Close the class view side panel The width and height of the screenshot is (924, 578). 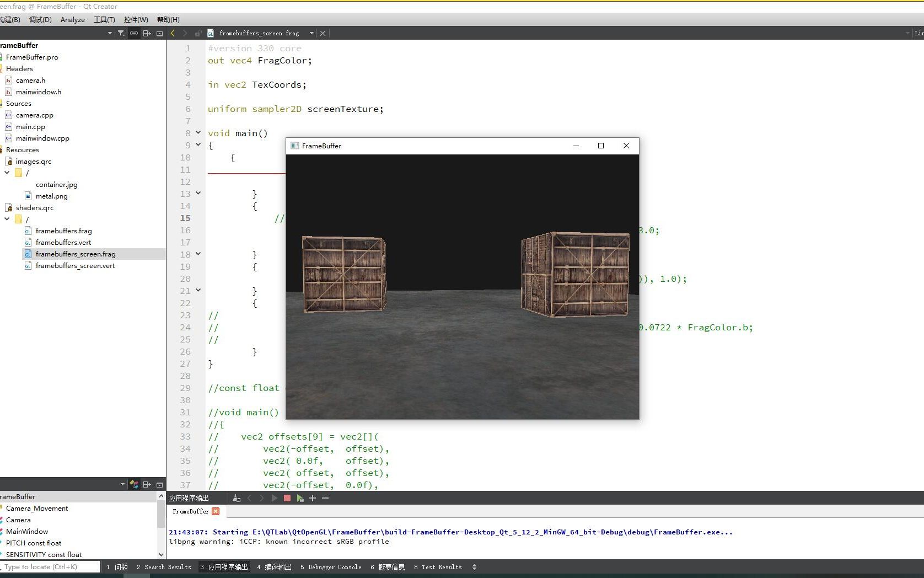coord(160,484)
